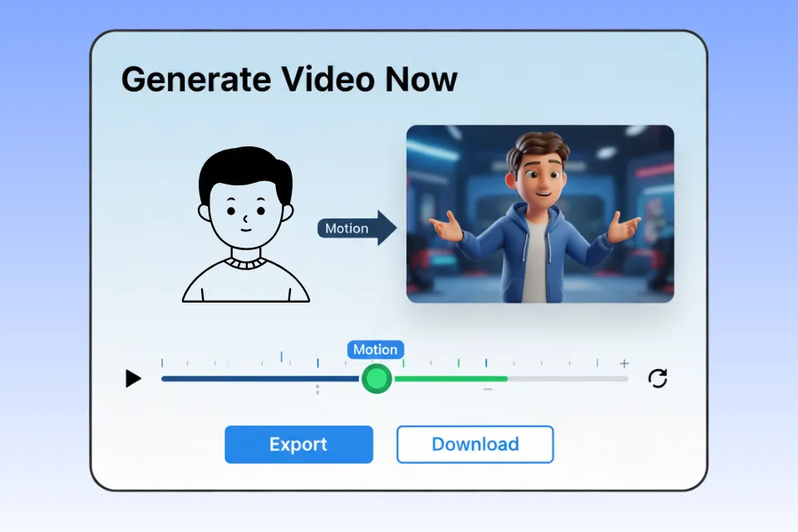Click the plus sign above the slider
This screenshot has height=532, width=798.
point(623,363)
